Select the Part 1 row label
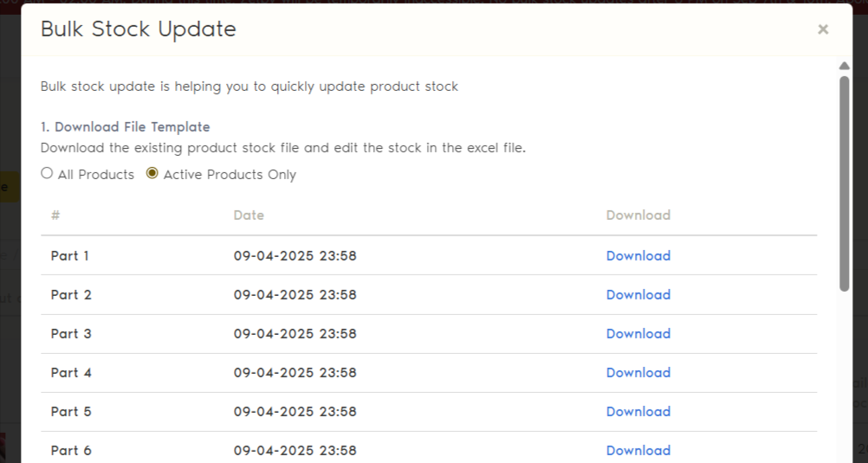Screen dimensions: 868x463 [70, 255]
